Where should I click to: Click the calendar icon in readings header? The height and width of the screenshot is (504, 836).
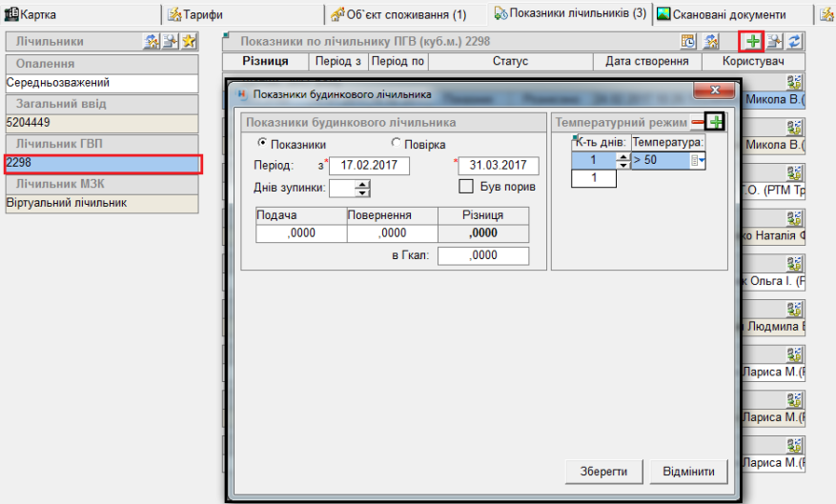click(x=688, y=42)
